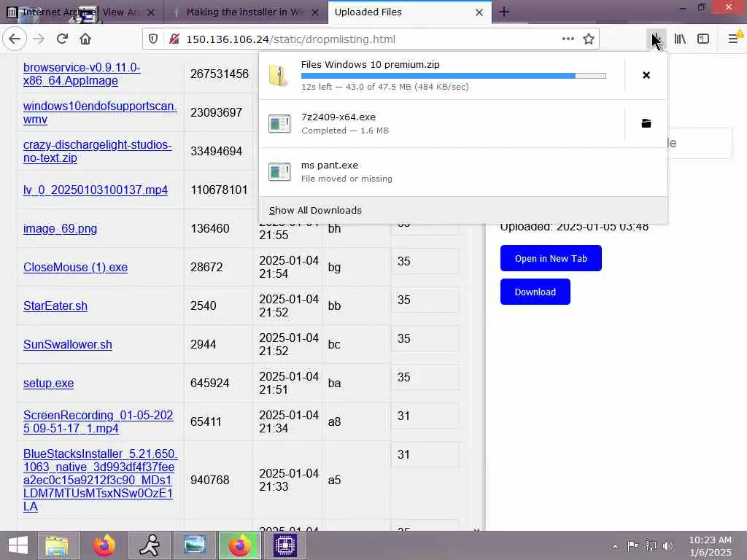747x560 pixels.
Task: Click the size cell 110678101
Action: [x=219, y=190]
